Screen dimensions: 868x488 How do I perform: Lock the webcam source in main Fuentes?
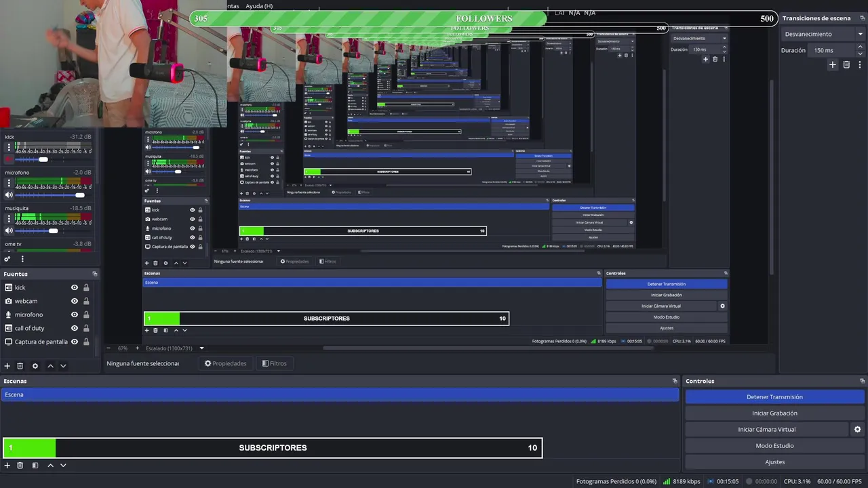86,301
